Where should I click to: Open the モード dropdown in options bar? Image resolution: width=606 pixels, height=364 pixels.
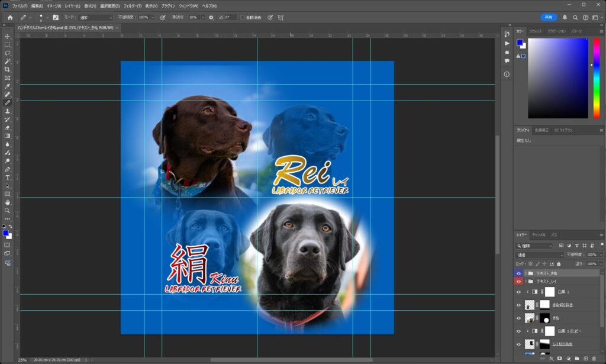(94, 18)
